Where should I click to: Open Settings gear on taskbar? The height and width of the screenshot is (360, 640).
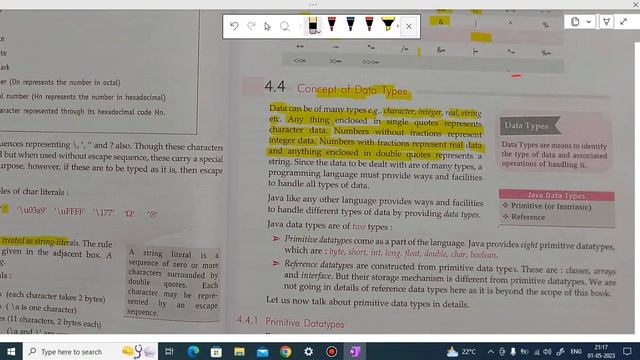[309, 351]
